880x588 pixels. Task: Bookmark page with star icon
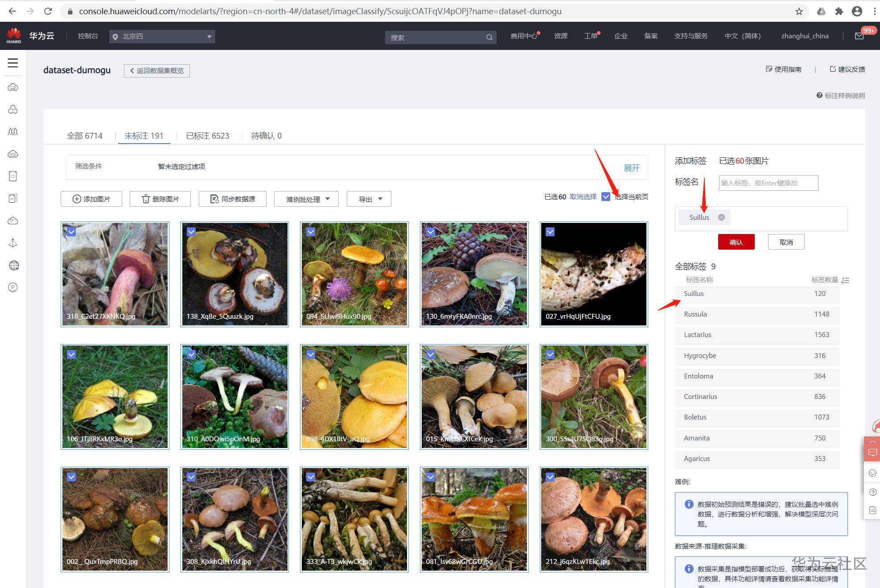click(799, 11)
